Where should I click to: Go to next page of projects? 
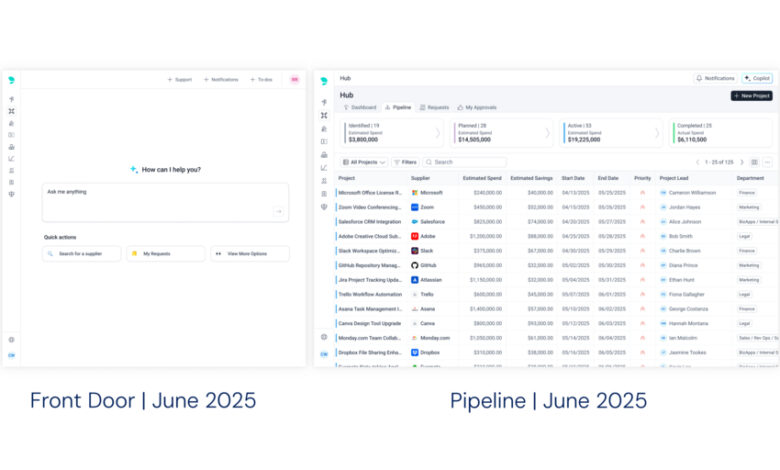(x=740, y=162)
